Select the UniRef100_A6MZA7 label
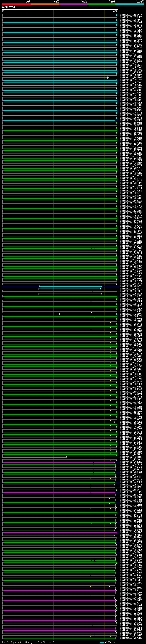Viewport: 146px width, 644px height. coord(131,78)
